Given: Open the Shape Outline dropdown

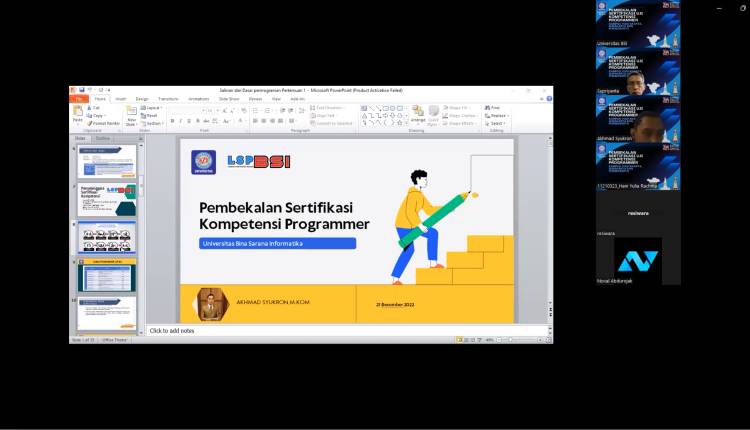Looking at the screenshot, I should tap(460, 116).
